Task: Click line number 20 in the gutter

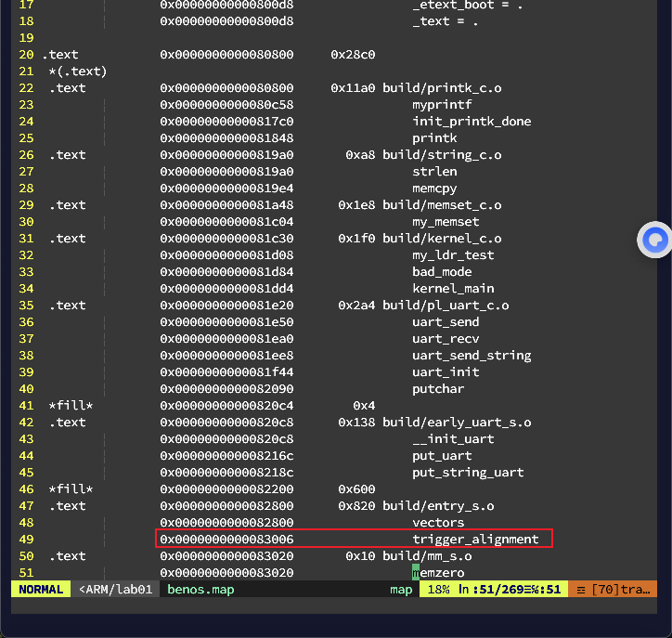Action: [x=26, y=55]
